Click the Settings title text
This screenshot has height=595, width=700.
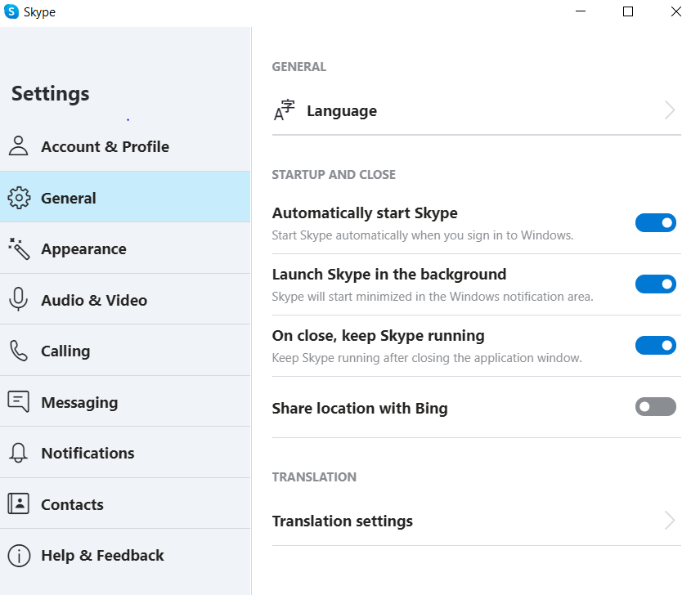pyautogui.click(x=50, y=94)
